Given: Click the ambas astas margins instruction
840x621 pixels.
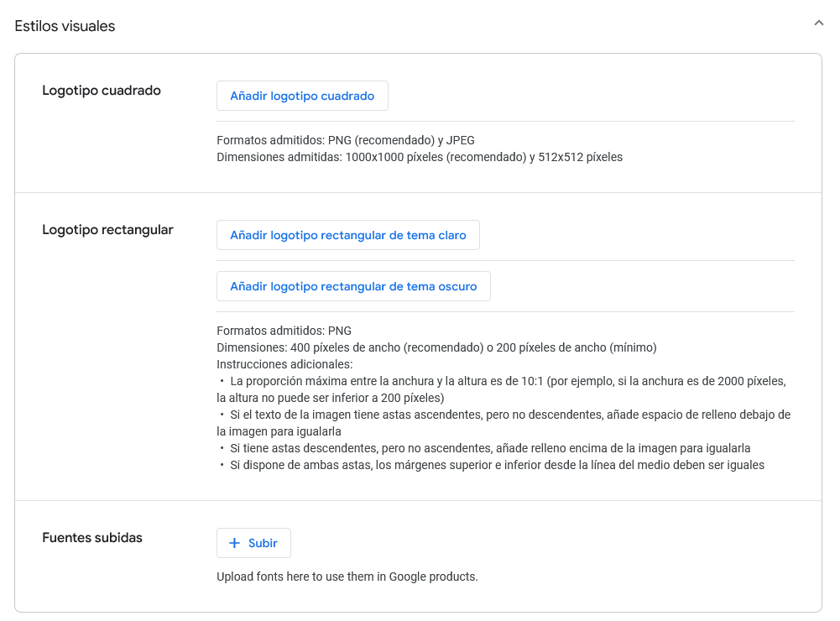Looking at the screenshot, I should pos(497,465).
